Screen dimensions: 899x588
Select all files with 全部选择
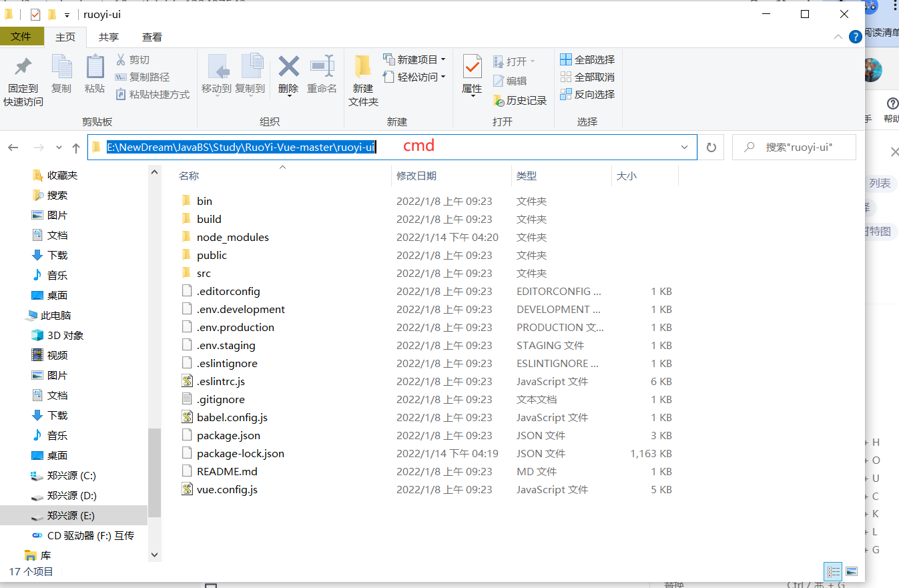pyautogui.click(x=587, y=59)
